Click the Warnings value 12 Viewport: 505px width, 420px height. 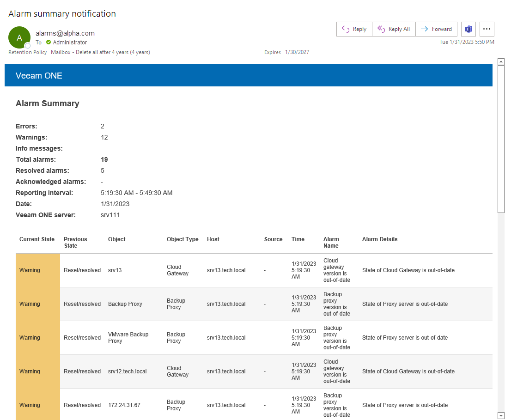point(104,137)
